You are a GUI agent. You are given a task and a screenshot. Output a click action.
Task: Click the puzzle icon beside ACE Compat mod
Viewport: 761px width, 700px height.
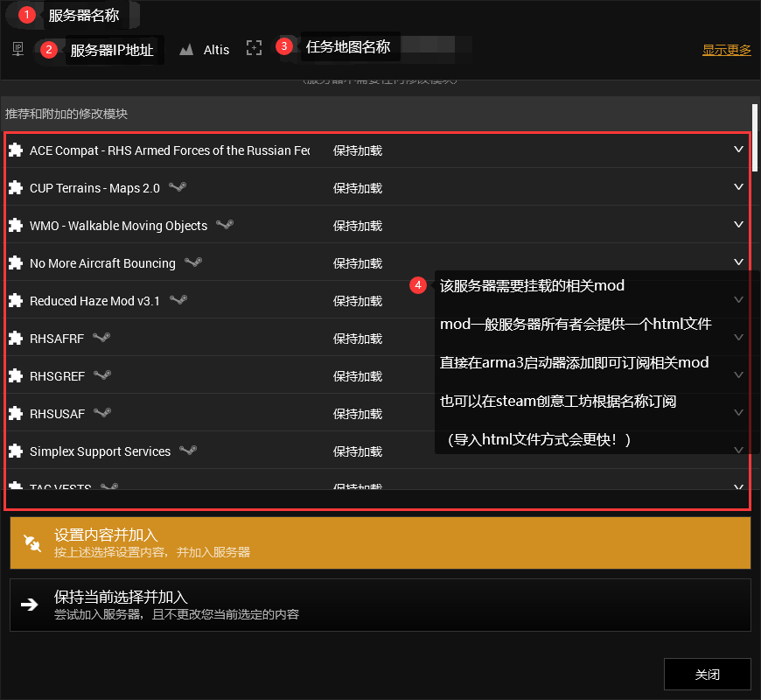click(16, 150)
